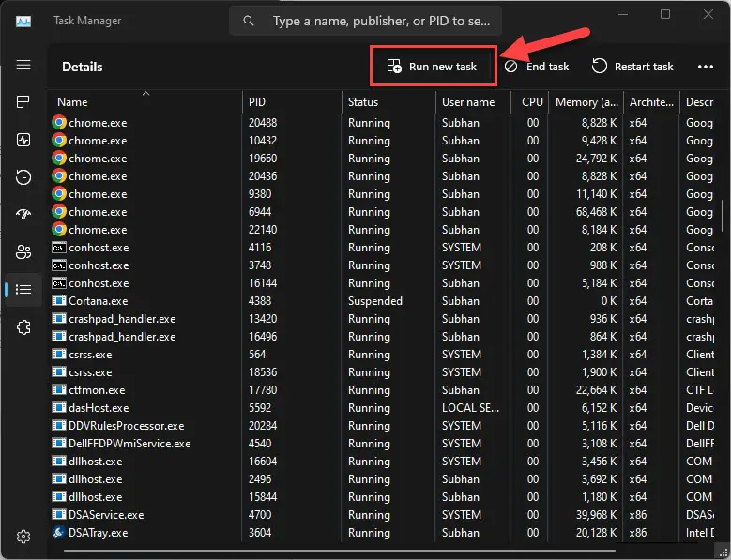Click the search magnifier icon
The height and width of the screenshot is (560, 731).
click(249, 21)
